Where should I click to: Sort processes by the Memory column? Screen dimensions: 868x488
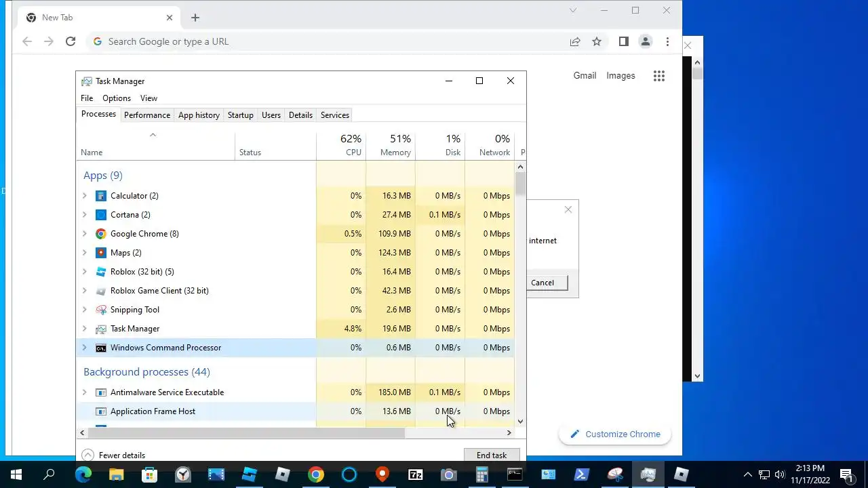(x=391, y=145)
